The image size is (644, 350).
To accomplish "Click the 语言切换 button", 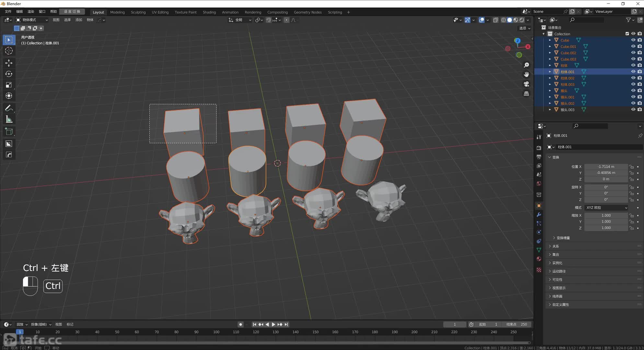I will pyautogui.click(x=72, y=12).
